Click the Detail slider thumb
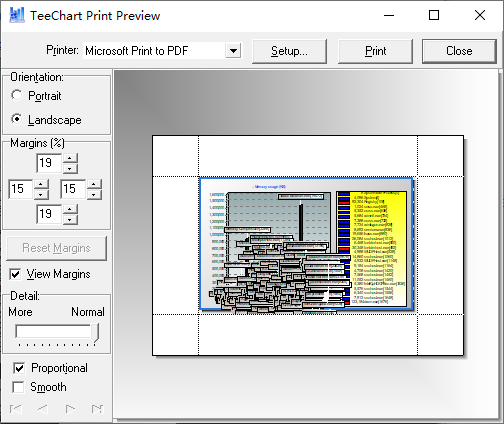This screenshot has width=504, height=424. pos(95,332)
